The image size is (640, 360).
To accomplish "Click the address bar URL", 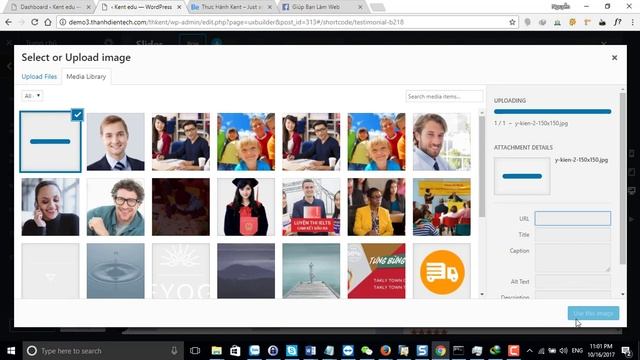I will 236,22.
